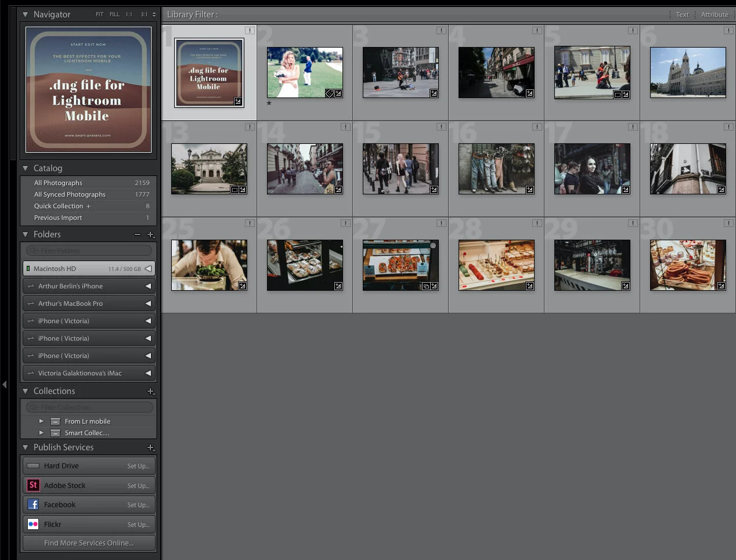The image size is (736, 560).
Task: Select the Adobe Stock publish service icon
Action: pyautogui.click(x=33, y=485)
